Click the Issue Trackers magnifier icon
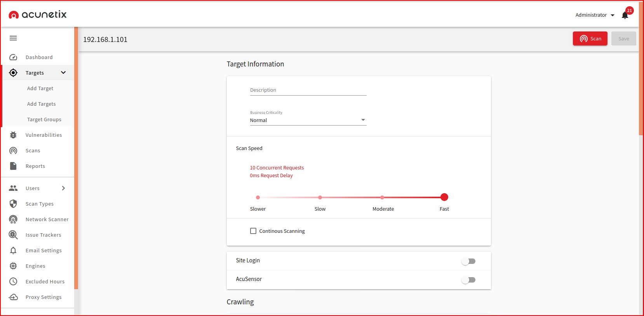Viewport: 644px width, 316px height. (13, 235)
